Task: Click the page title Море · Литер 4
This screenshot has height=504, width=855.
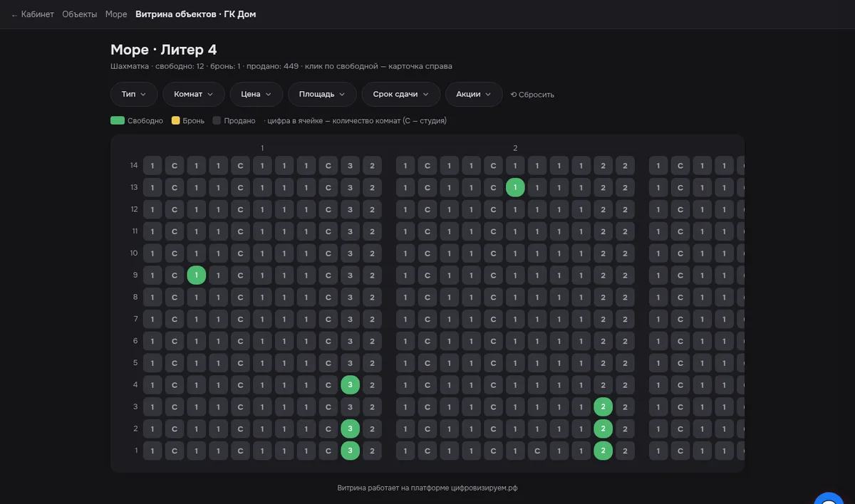Action: 164,49
